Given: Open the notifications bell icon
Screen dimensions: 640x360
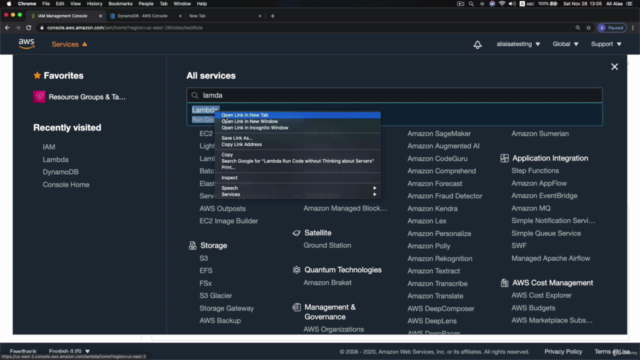Looking at the screenshot, I should [x=477, y=44].
